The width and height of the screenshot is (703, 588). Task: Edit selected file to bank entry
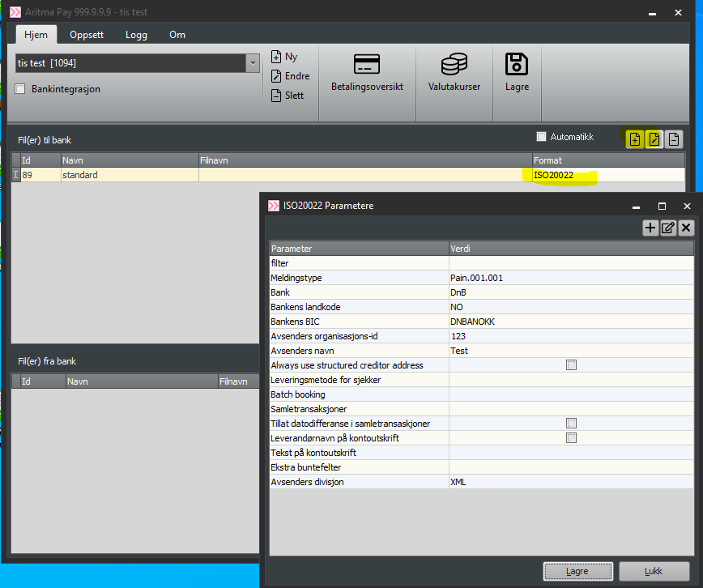tap(654, 139)
